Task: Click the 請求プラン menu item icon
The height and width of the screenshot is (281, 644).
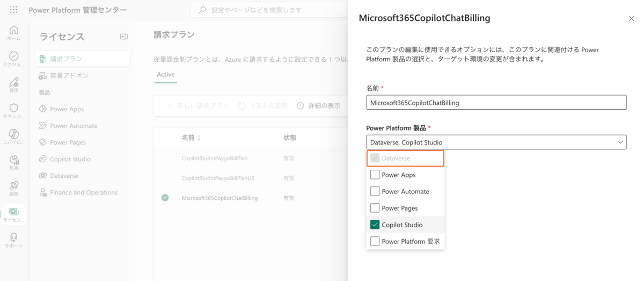Action: 43,59
